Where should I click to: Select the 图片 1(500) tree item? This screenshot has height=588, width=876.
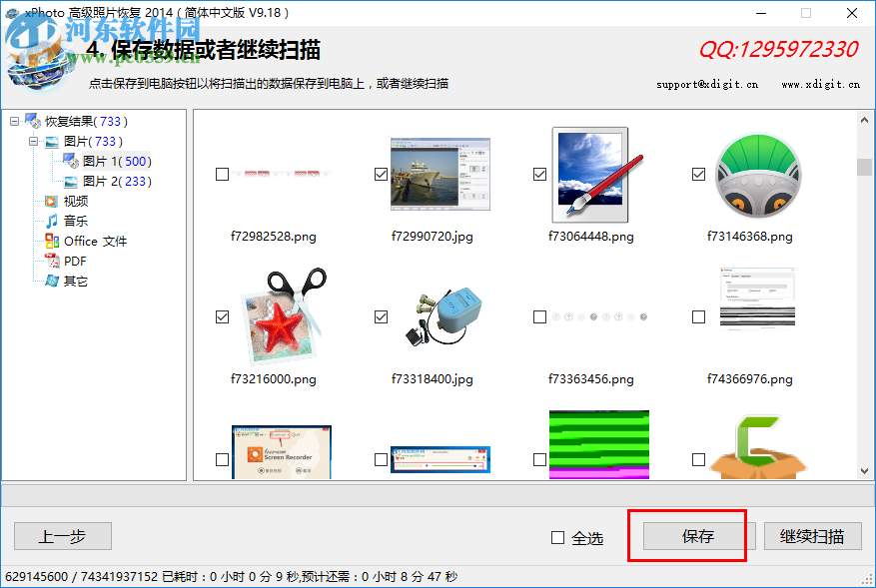[118, 161]
